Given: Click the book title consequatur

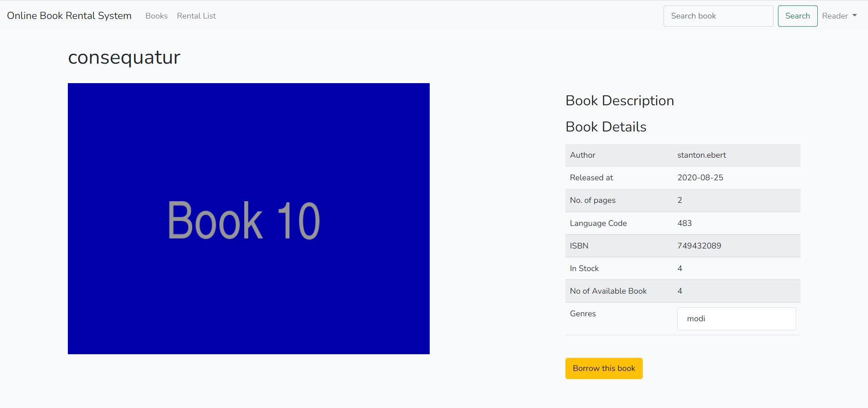Looking at the screenshot, I should click(x=124, y=57).
